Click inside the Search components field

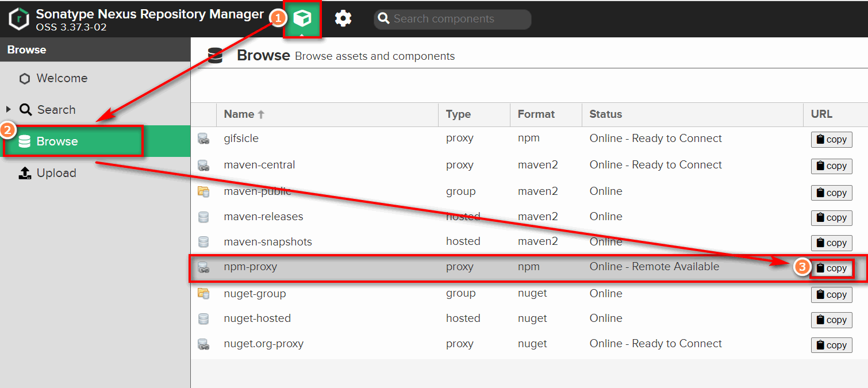452,19
